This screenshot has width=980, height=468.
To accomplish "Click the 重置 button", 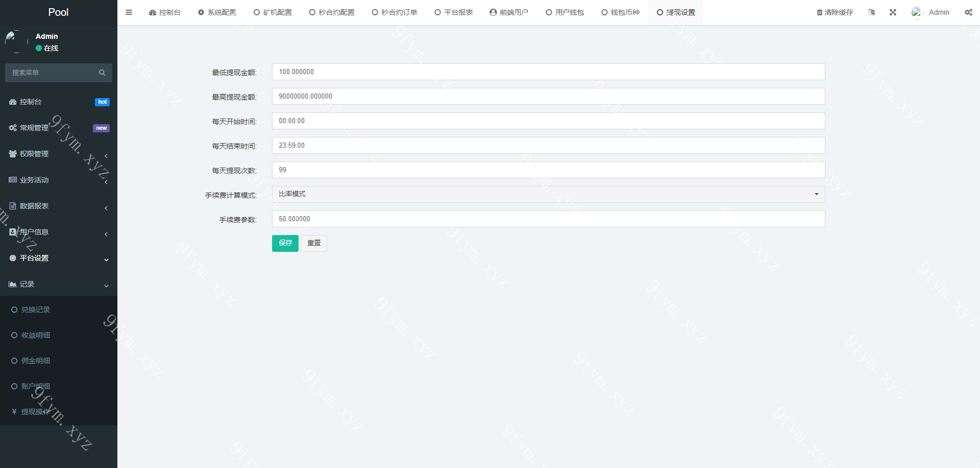I will click(314, 243).
